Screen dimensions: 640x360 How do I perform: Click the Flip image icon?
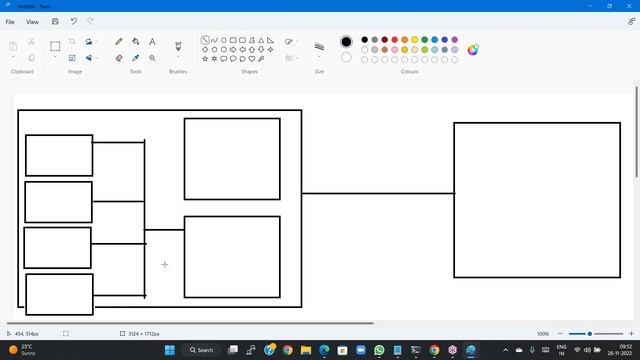pos(89,58)
